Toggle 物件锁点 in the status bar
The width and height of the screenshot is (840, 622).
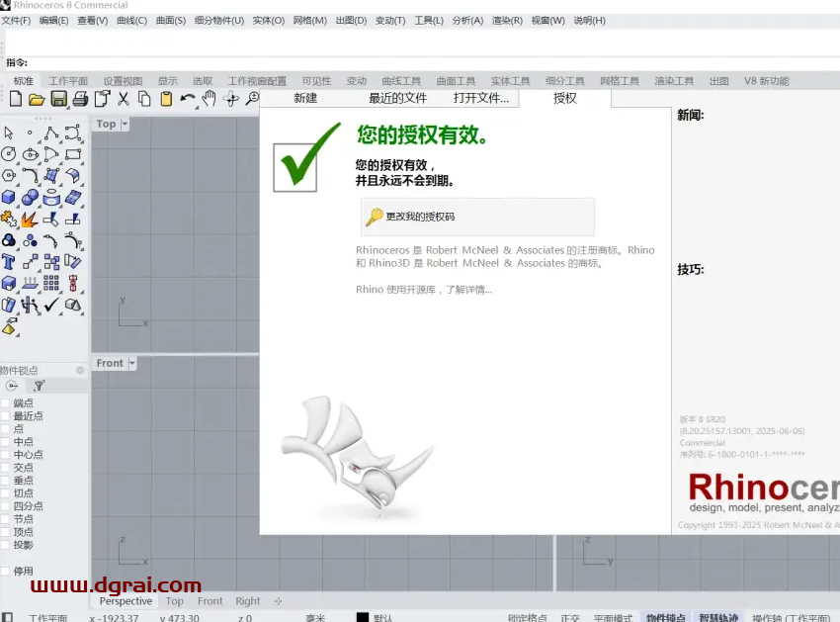tap(665, 618)
